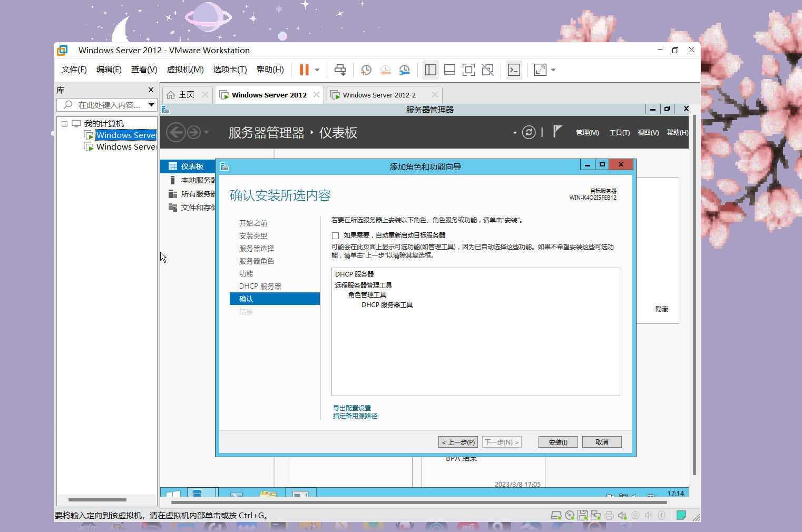Click the CD/DVD drive status icon
This screenshot has width=802, height=532.
pyautogui.click(x=570, y=516)
